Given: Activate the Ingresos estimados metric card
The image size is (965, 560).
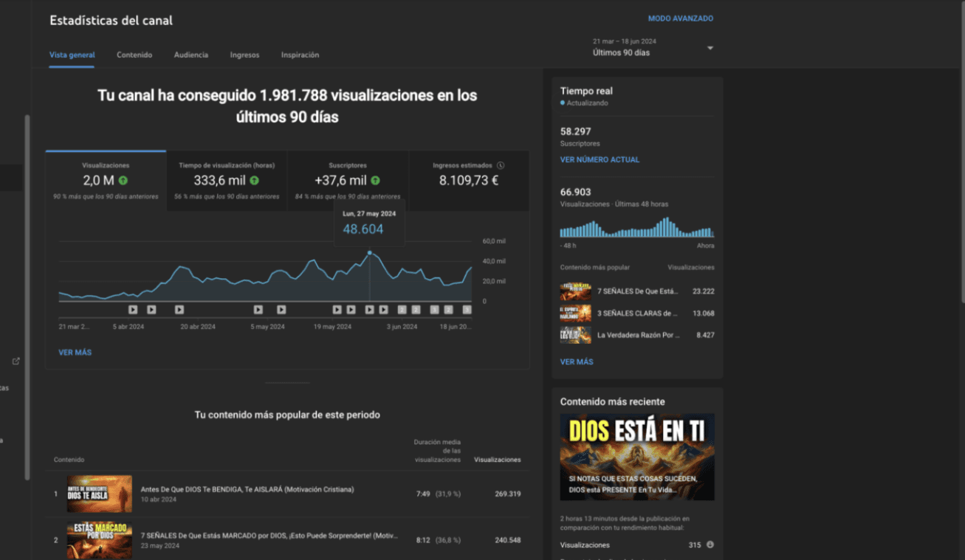Looking at the screenshot, I should 469,180.
